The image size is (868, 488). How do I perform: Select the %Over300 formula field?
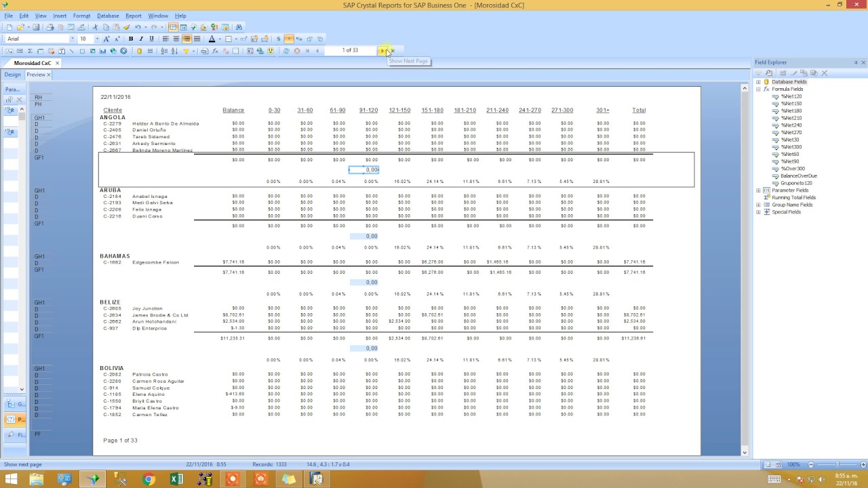[793, 169]
